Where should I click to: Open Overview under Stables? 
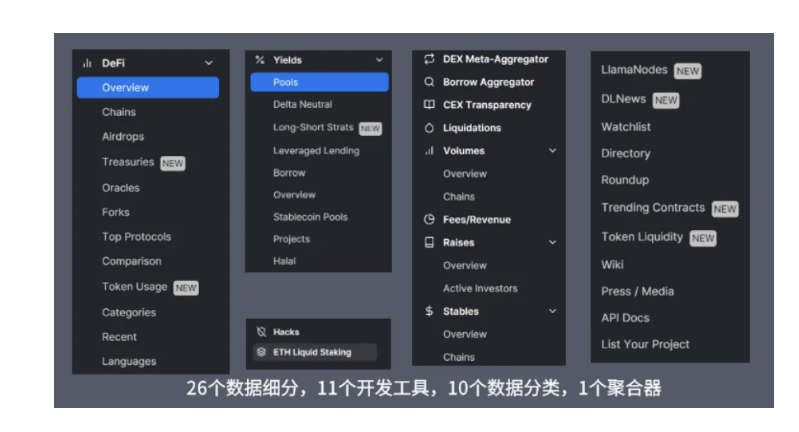[465, 334]
